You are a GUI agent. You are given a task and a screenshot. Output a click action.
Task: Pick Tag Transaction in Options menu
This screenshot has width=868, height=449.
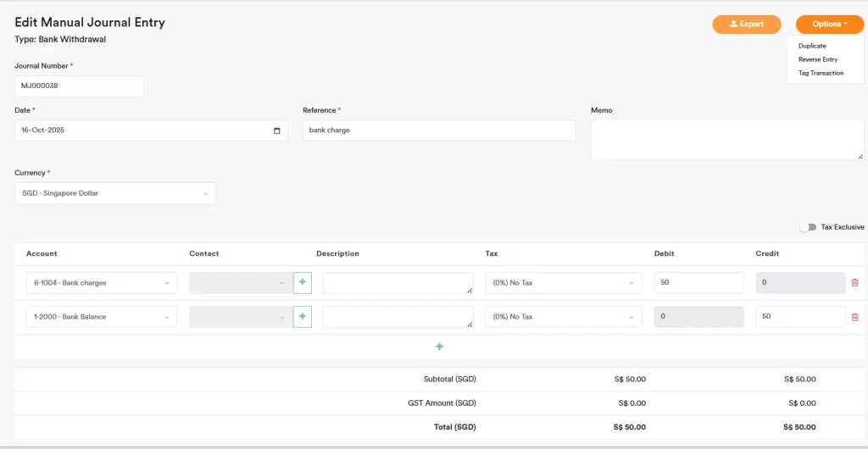[x=821, y=73]
